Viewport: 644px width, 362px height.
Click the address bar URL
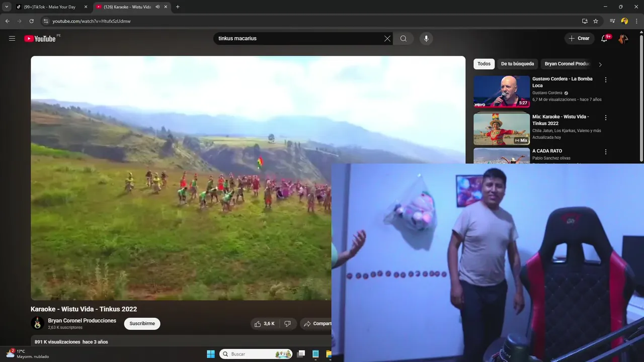point(92,21)
